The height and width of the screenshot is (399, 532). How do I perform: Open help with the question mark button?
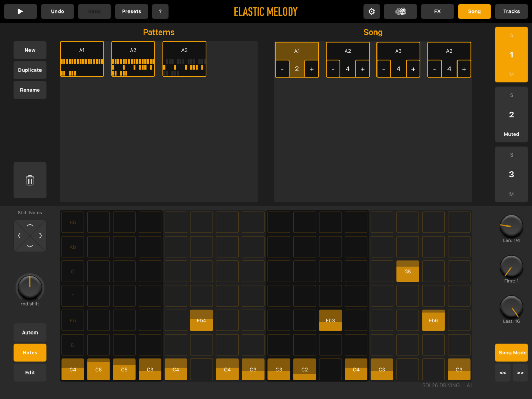[160, 11]
